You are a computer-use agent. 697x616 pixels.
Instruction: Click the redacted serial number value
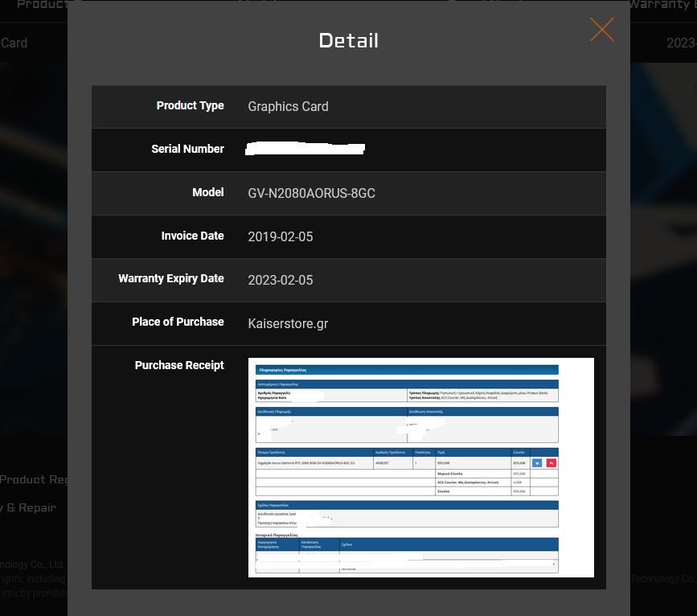point(305,148)
